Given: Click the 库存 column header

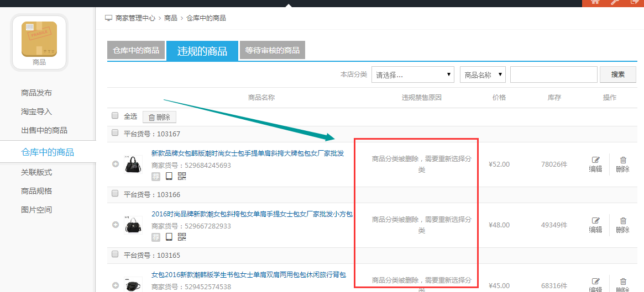Looking at the screenshot, I should point(554,98).
